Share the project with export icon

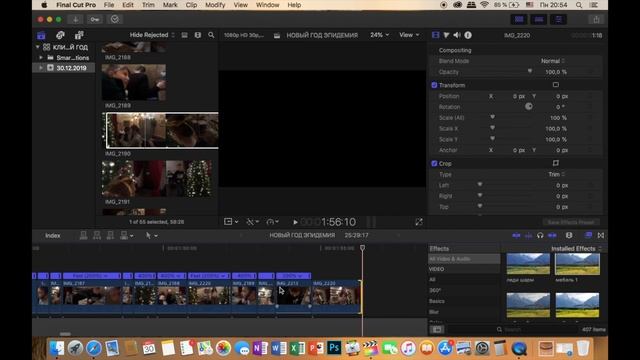tap(596, 19)
